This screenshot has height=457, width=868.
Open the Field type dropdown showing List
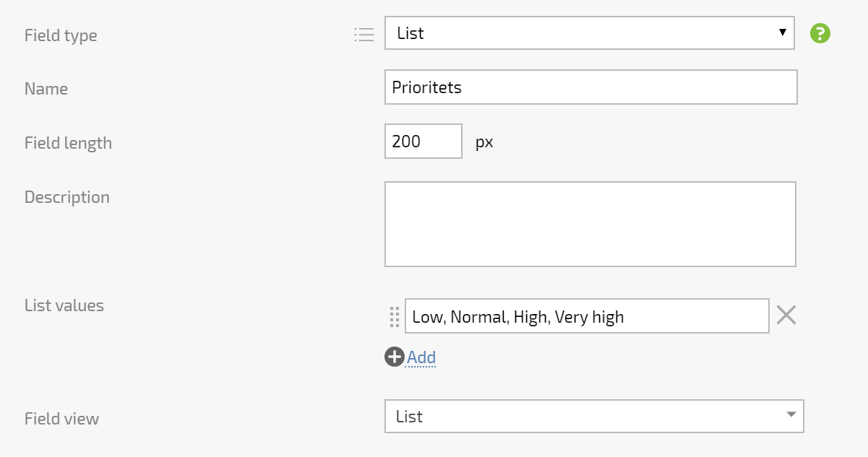pos(589,33)
